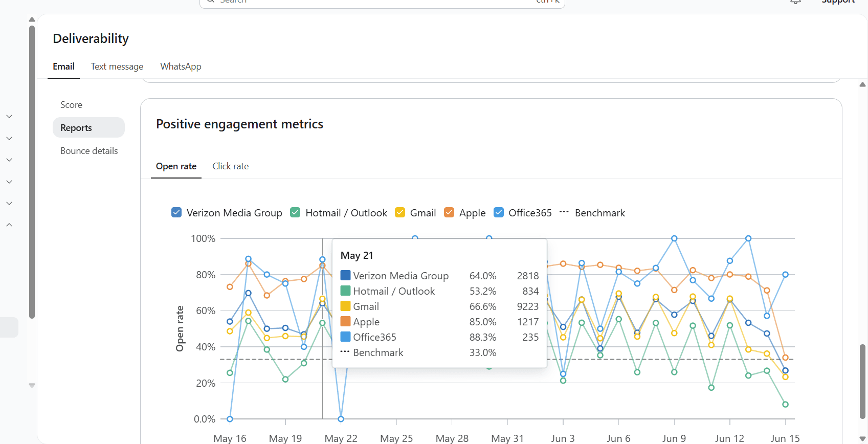Open the Reports section
This screenshot has height=444, width=868.
[88, 127]
